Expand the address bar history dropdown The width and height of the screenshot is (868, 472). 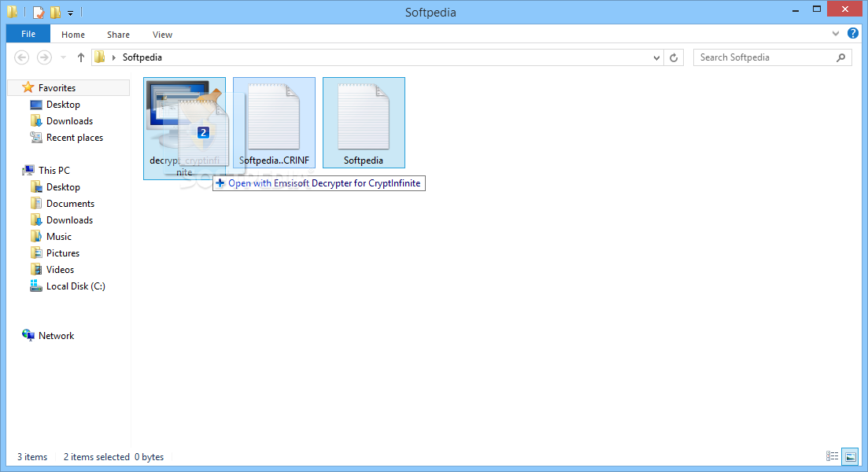[656, 57]
